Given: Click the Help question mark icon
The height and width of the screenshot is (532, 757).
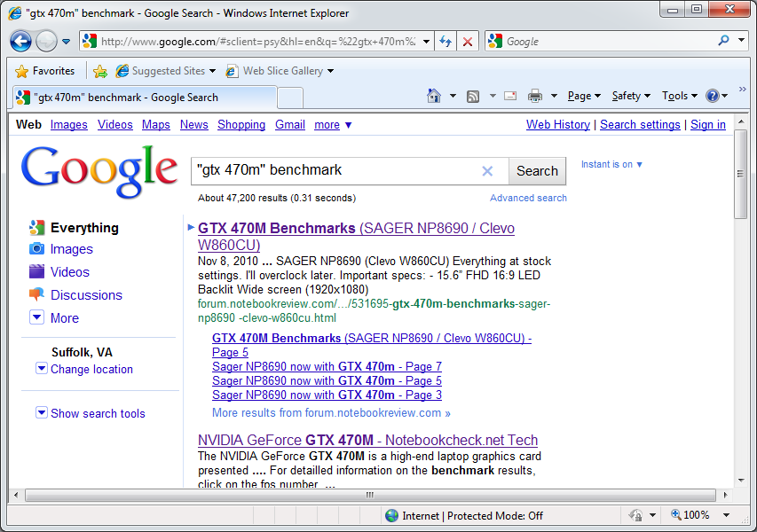Looking at the screenshot, I should coord(713,96).
